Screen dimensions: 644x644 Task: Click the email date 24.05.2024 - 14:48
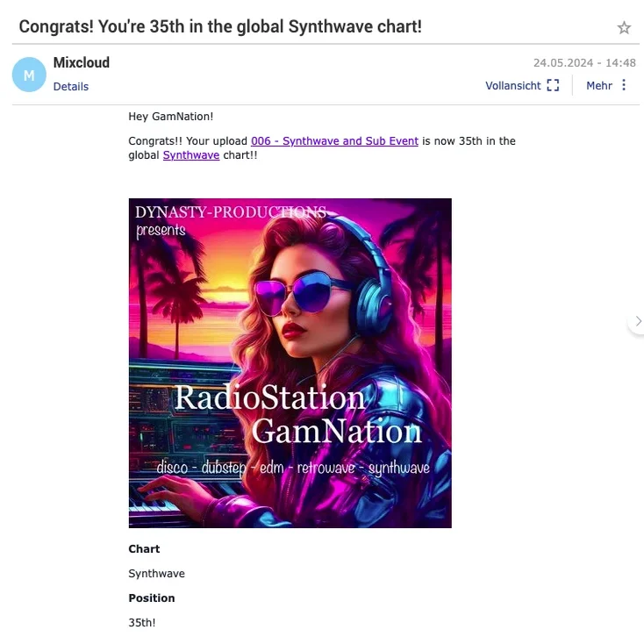pos(584,63)
